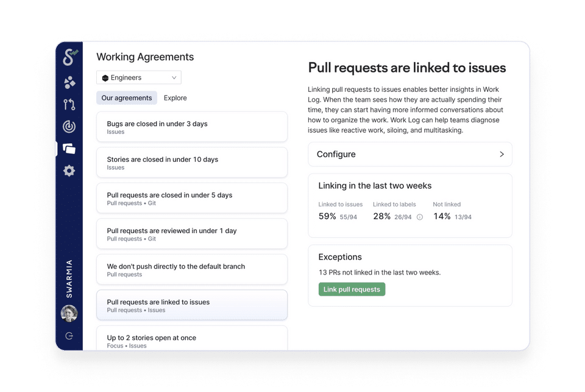Click info icon next to Linked to labels
Image resolution: width=585 pixels, height=392 pixels.
[x=419, y=217]
